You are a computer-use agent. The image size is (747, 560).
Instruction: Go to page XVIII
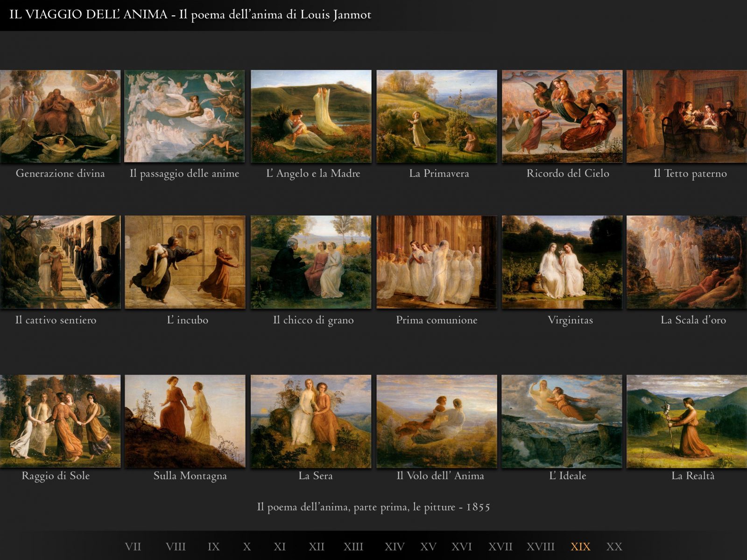pyautogui.click(x=541, y=546)
